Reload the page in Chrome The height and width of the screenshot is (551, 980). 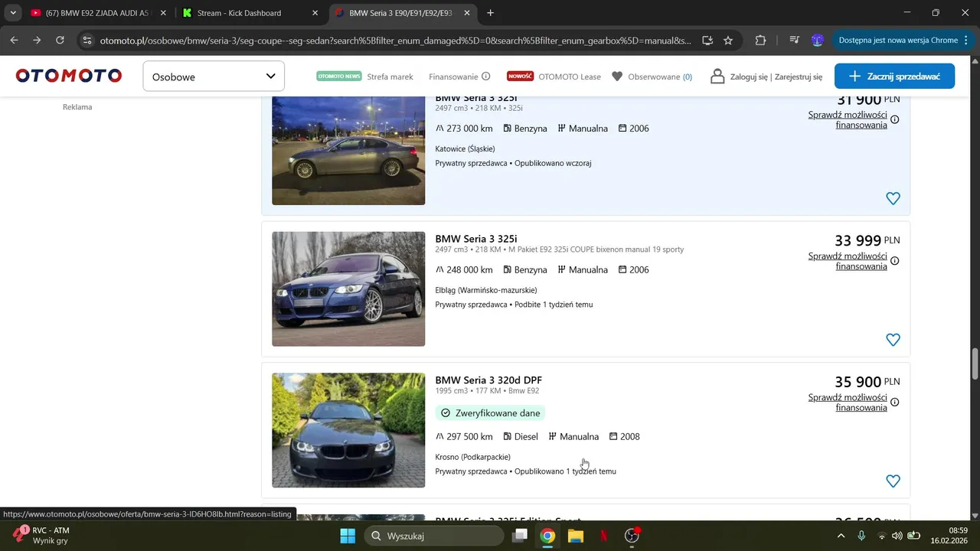pos(60,41)
